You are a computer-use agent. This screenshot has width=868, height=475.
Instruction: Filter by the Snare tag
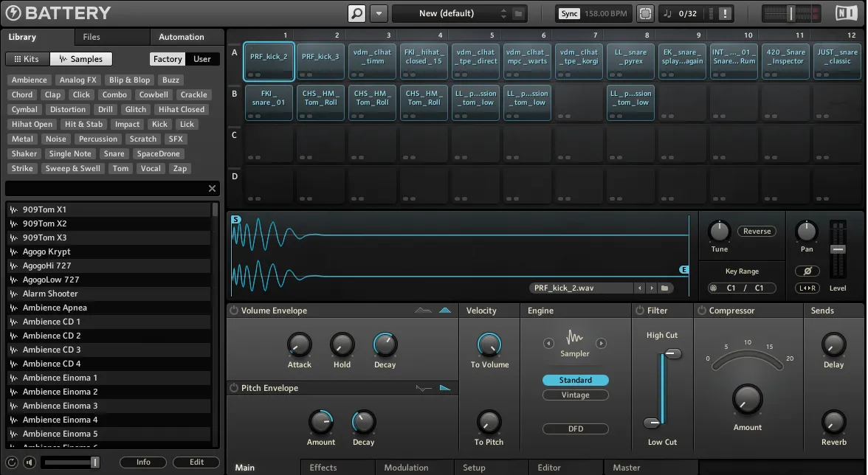click(x=114, y=153)
